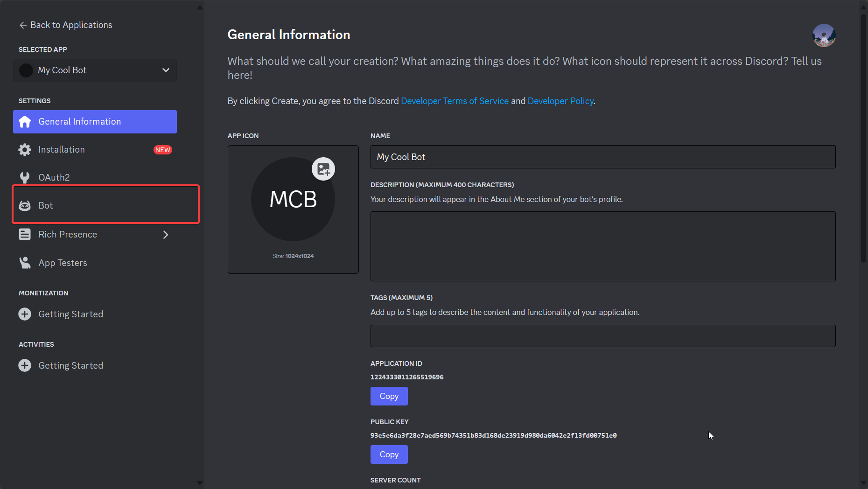Click the Installation gear icon

[x=25, y=150]
